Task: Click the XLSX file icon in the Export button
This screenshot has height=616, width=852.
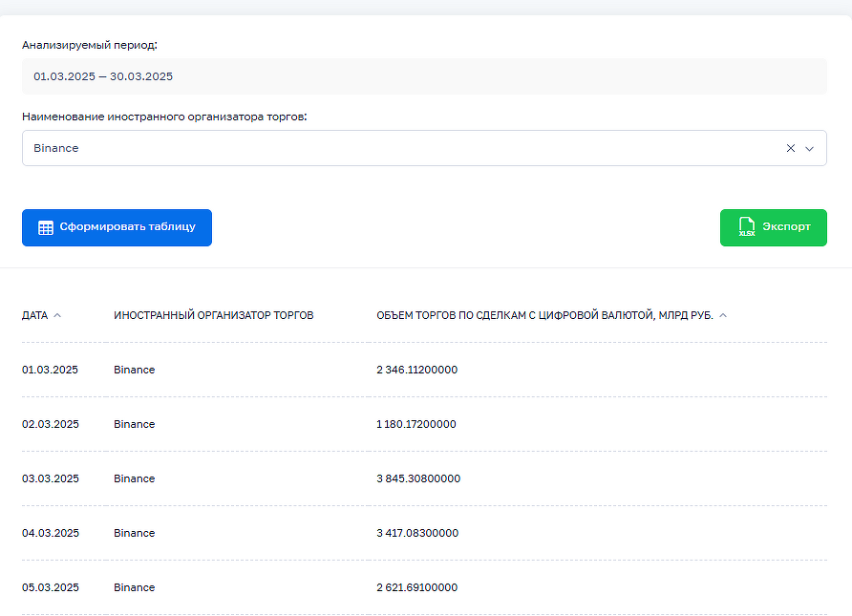Action: pyautogui.click(x=747, y=227)
